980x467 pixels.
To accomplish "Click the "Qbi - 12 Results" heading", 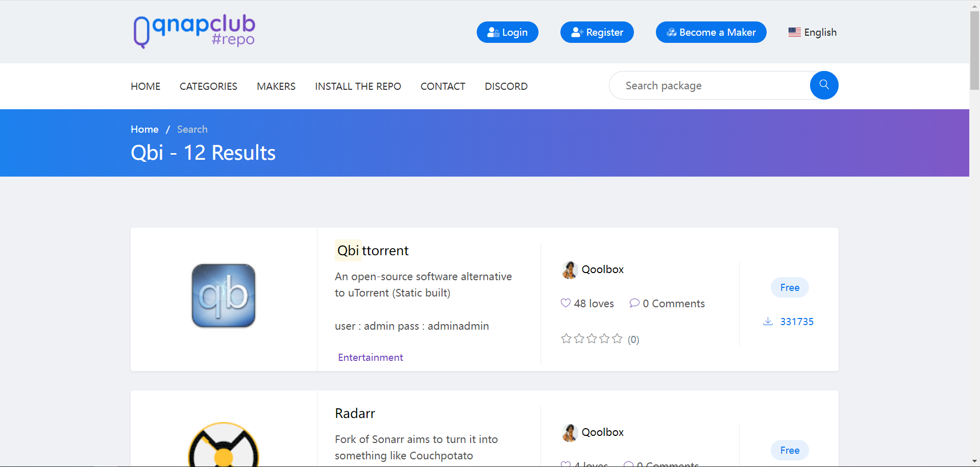I will [203, 153].
